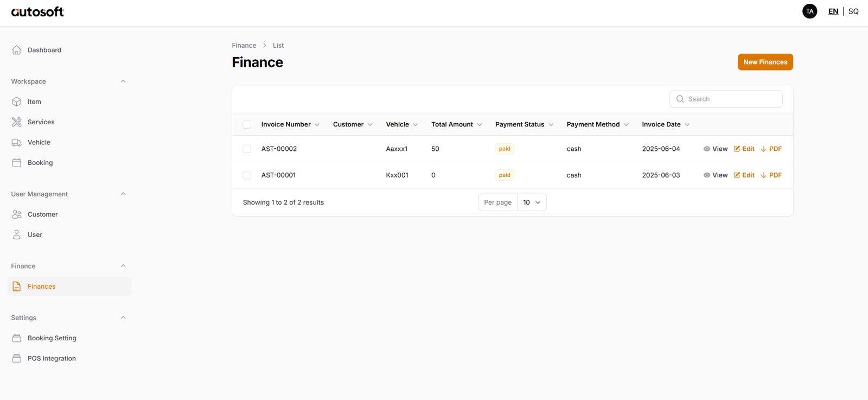Open POS Integration settings page
Image resolution: width=868 pixels, height=400 pixels.
pyautogui.click(x=52, y=358)
